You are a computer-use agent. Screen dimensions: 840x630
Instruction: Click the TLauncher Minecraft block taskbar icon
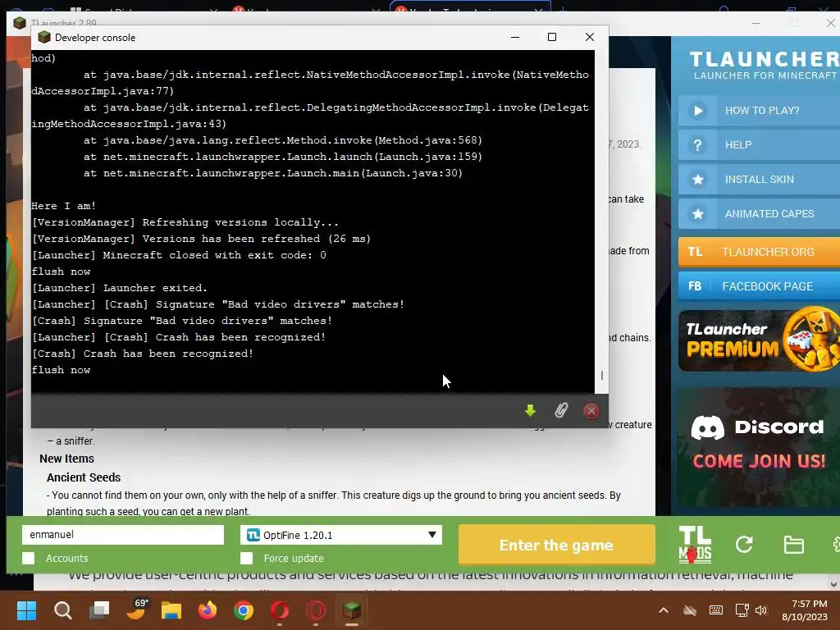tap(351, 610)
